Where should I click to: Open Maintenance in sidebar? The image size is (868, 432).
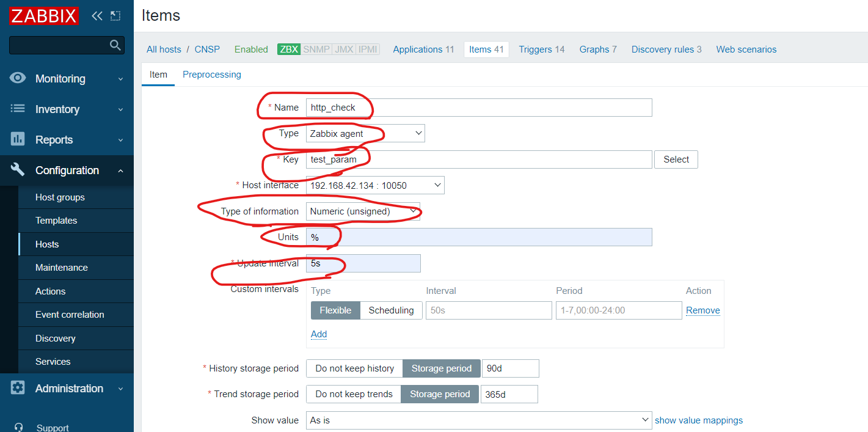[x=76, y=268]
